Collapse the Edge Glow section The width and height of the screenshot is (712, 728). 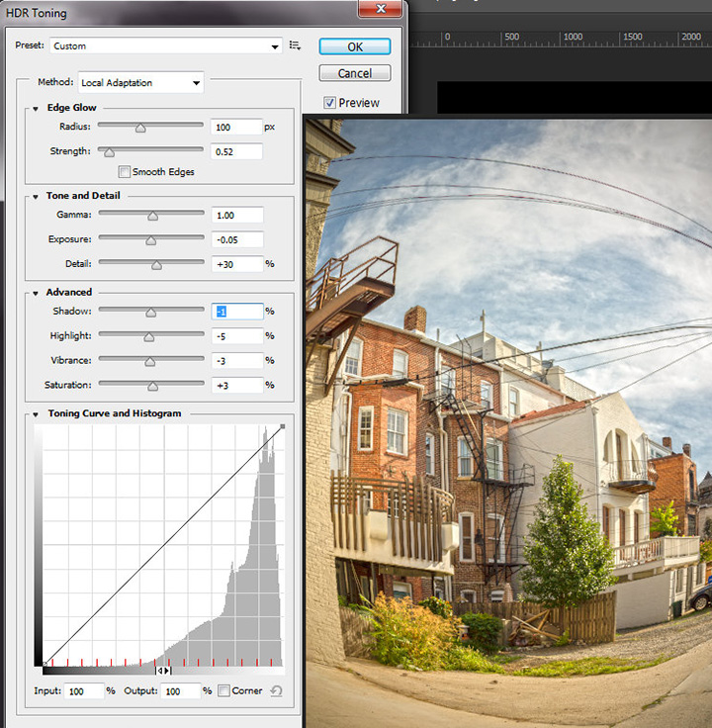[37, 108]
